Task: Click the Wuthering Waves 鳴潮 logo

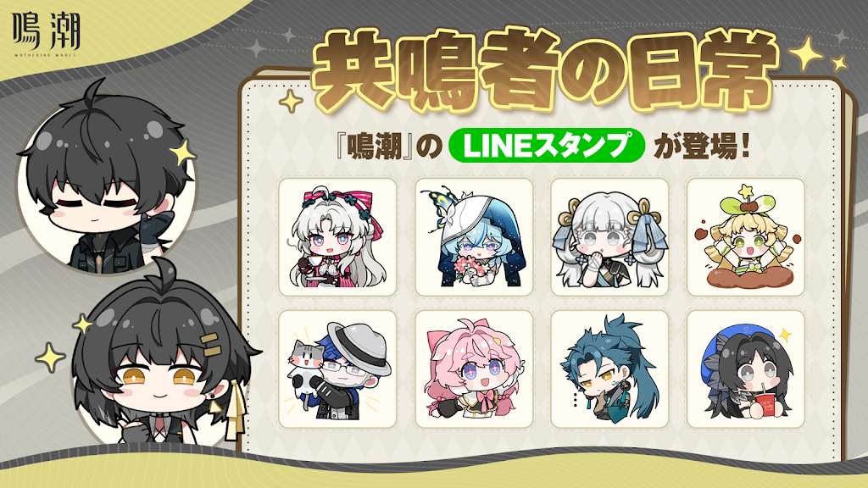Action: click(x=47, y=34)
